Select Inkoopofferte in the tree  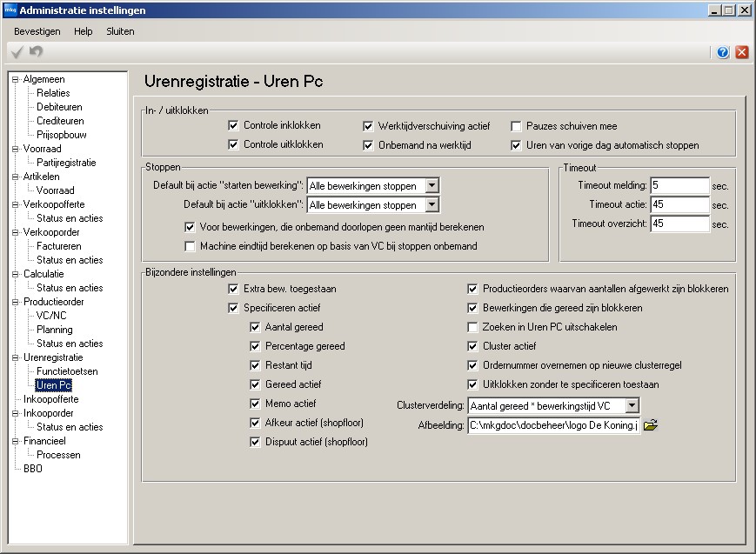50,399
